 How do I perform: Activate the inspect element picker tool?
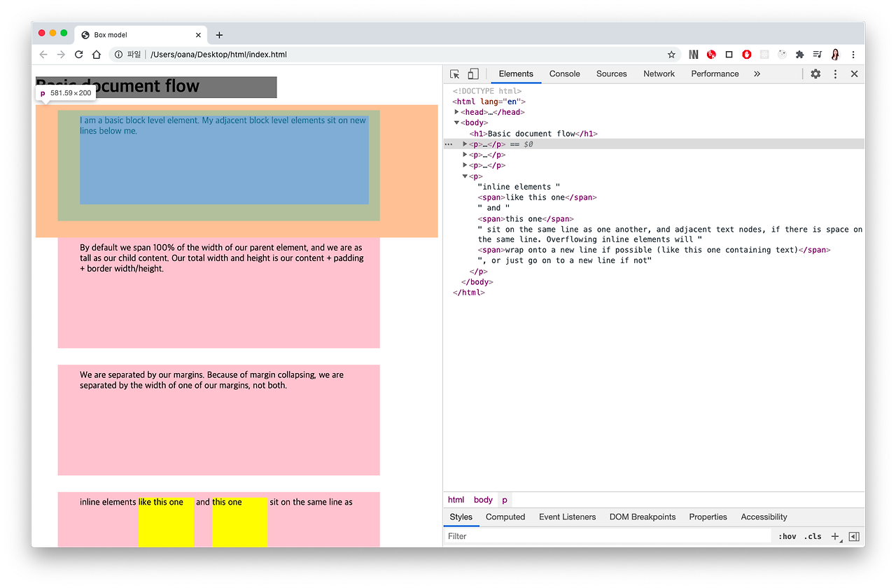pyautogui.click(x=455, y=74)
